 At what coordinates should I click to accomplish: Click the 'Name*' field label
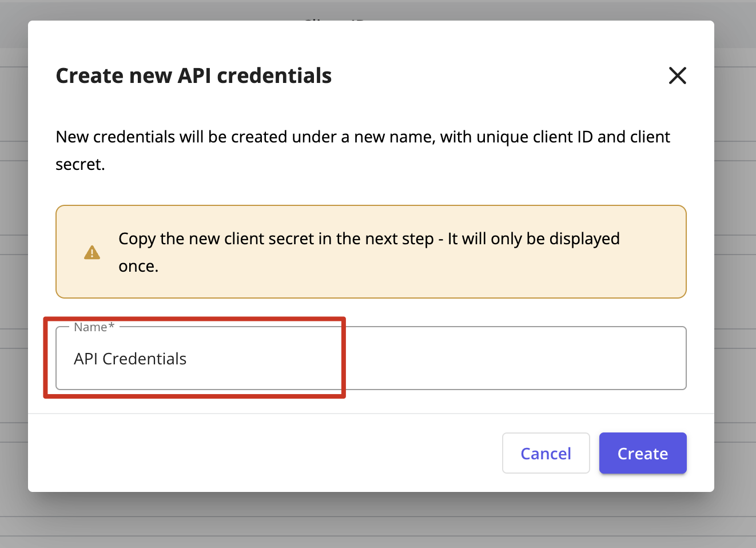[x=94, y=327]
